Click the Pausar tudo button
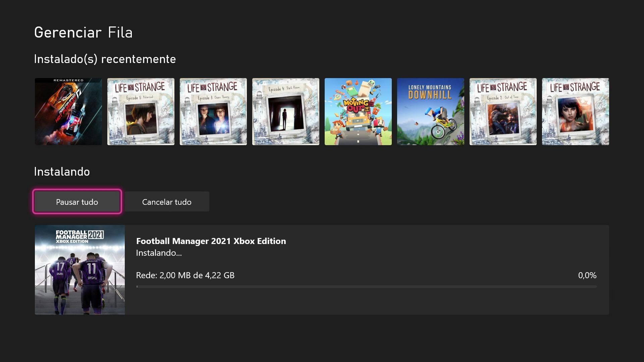 77,201
